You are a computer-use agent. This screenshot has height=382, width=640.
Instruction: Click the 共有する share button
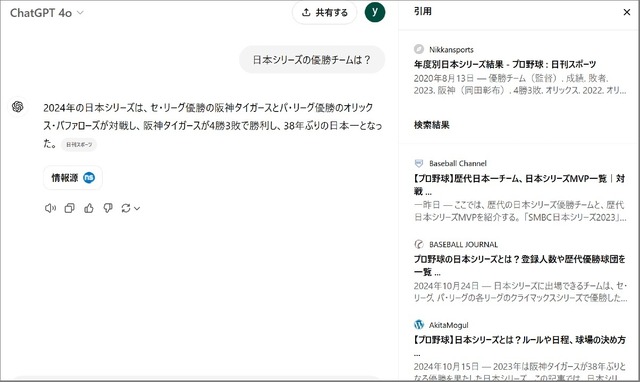coord(324,13)
